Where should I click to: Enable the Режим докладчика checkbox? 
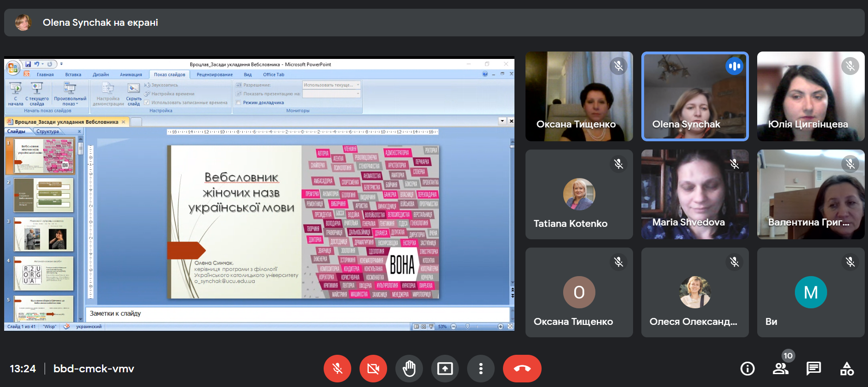coord(239,103)
